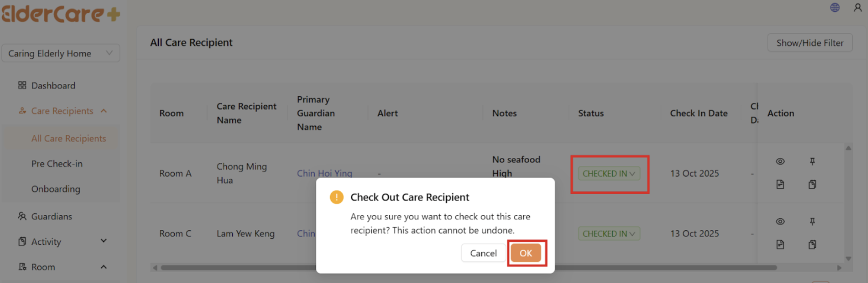Open document icon for Room C row

[x=780, y=245]
